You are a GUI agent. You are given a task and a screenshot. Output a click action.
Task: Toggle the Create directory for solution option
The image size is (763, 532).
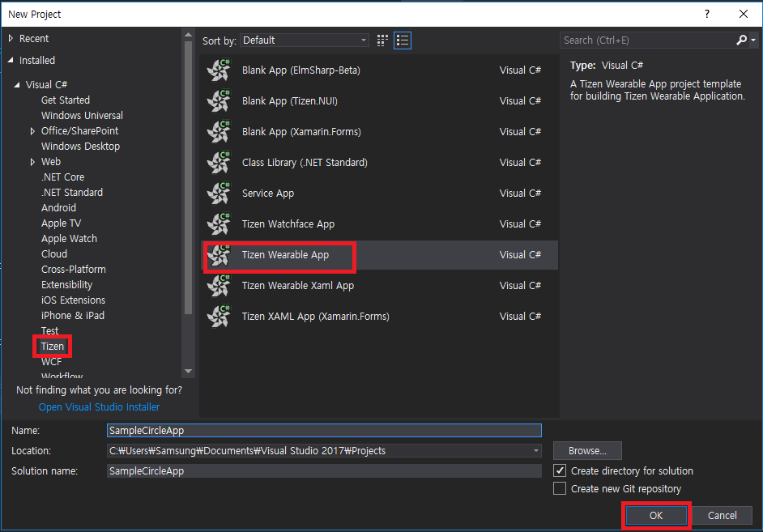click(559, 470)
